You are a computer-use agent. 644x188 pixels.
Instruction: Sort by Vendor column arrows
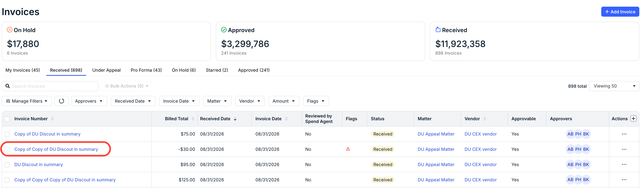click(x=484, y=119)
